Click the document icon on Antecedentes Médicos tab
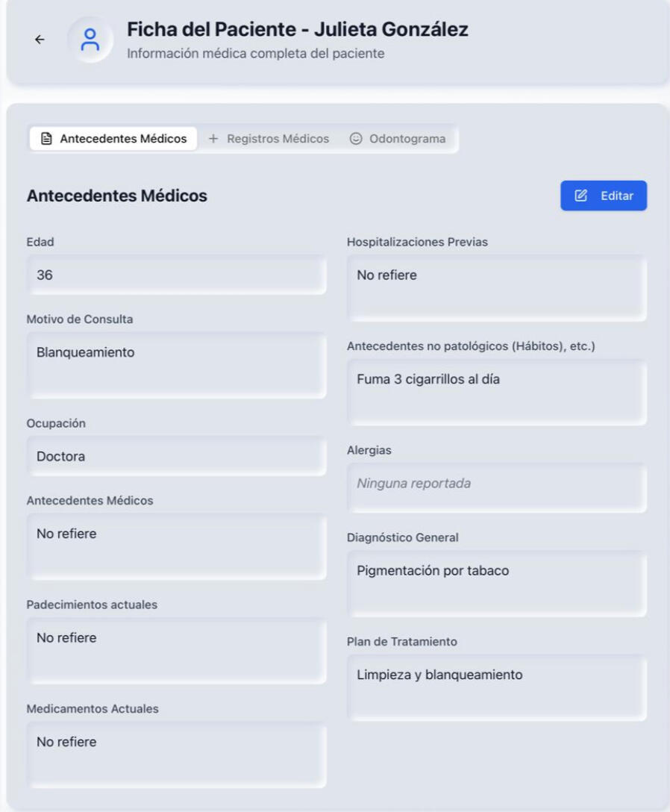This screenshot has height=812, width=670. [46, 139]
